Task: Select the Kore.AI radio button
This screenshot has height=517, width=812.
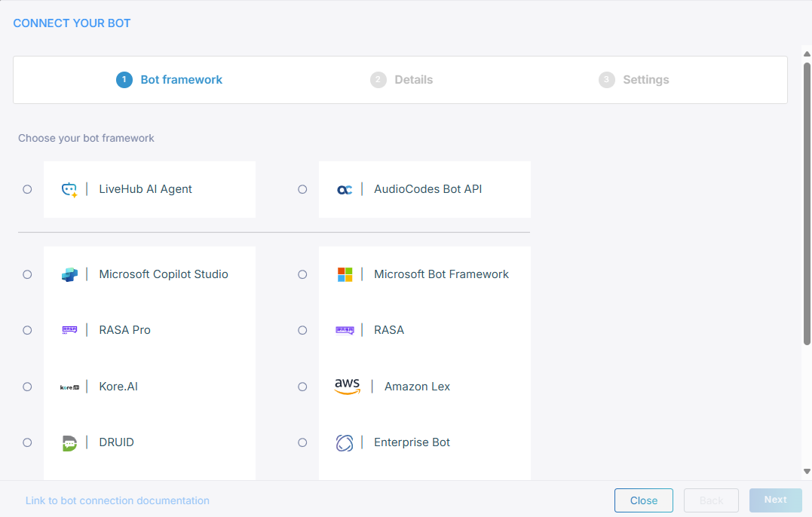Action: (x=27, y=387)
